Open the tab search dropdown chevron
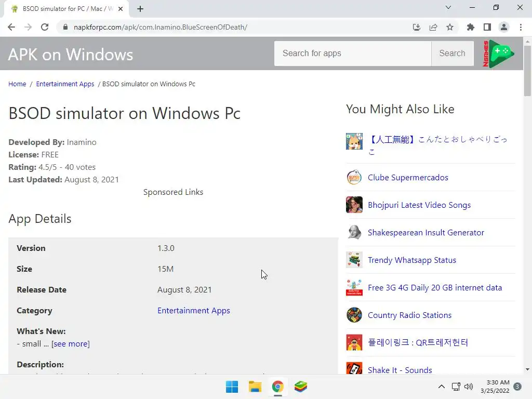532x399 pixels. pyautogui.click(x=448, y=7)
